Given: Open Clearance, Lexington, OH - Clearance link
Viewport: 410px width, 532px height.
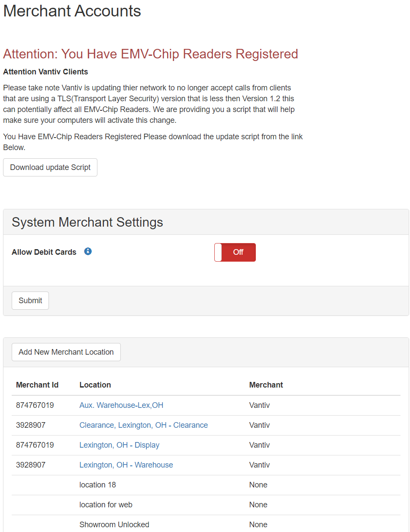Looking at the screenshot, I should coord(144,425).
